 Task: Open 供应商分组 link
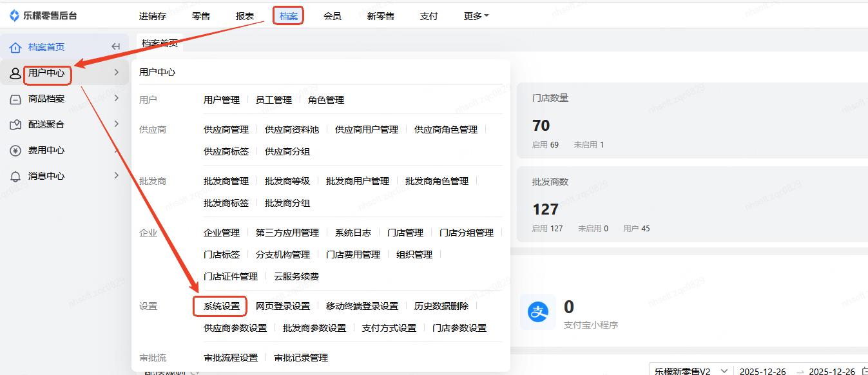point(287,151)
